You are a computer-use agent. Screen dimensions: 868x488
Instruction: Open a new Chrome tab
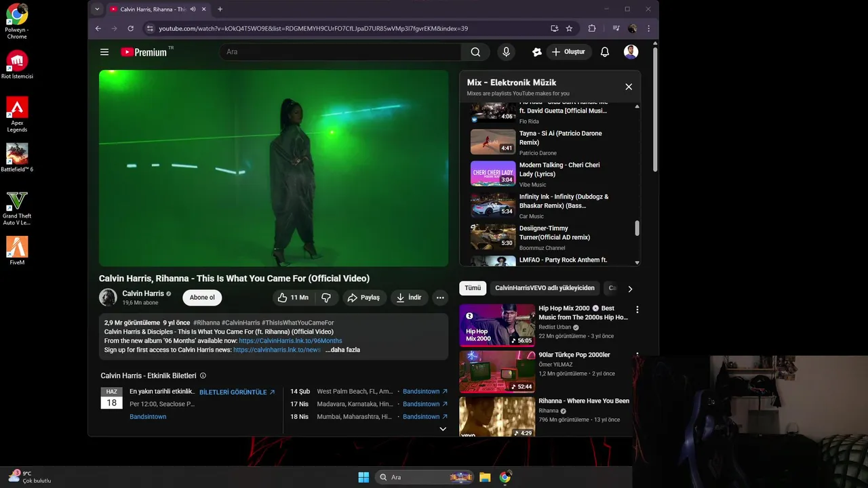[x=220, y=9]
